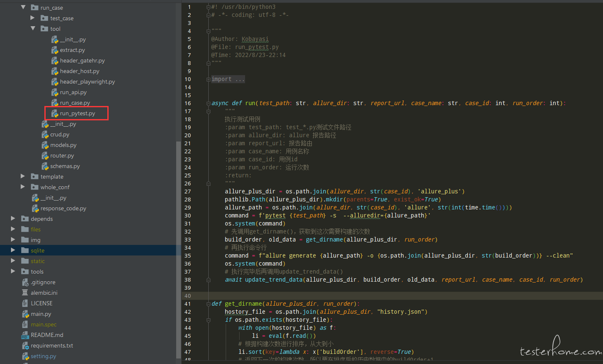Click the hostory_file variable on line 42
This screenshot has width=603, height=364.
[x=245, y=312]
